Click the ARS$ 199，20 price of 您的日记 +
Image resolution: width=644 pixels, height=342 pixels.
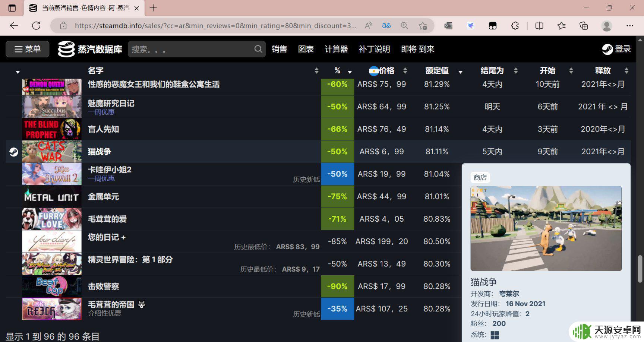[x=382, y=241]
